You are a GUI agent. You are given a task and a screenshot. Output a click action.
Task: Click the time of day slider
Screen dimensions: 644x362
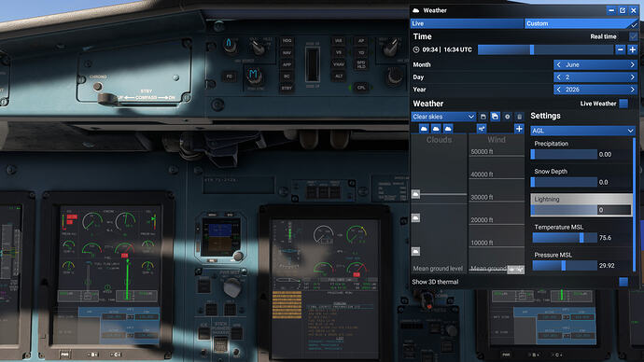coord(545,49)
